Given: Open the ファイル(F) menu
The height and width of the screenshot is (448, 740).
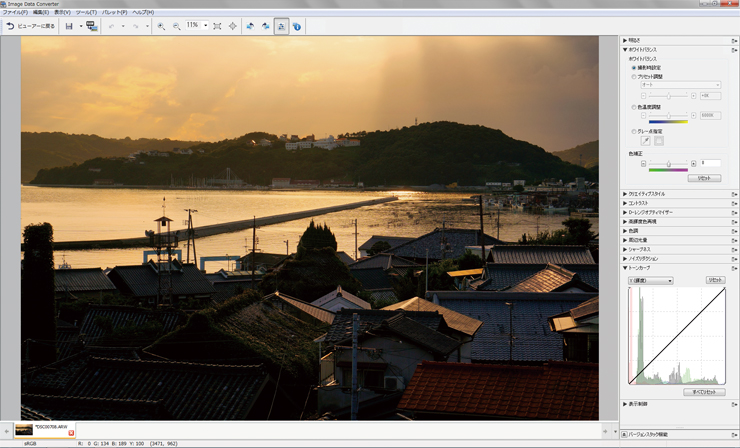Looking at the screenshot, I should click(13, 12).
